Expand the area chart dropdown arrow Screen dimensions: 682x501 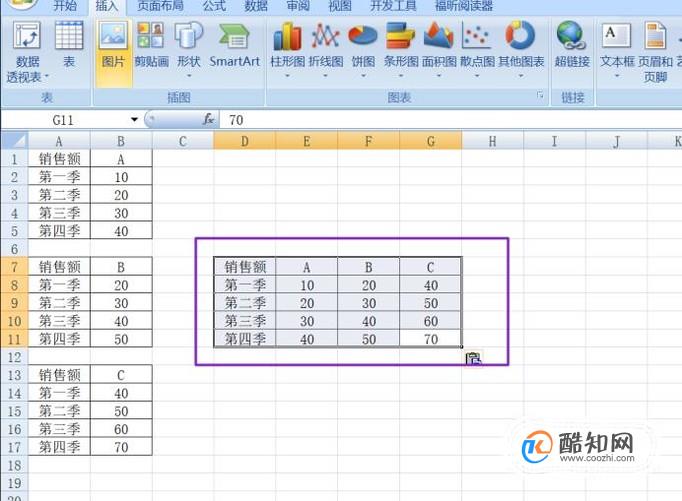point(439,76)
